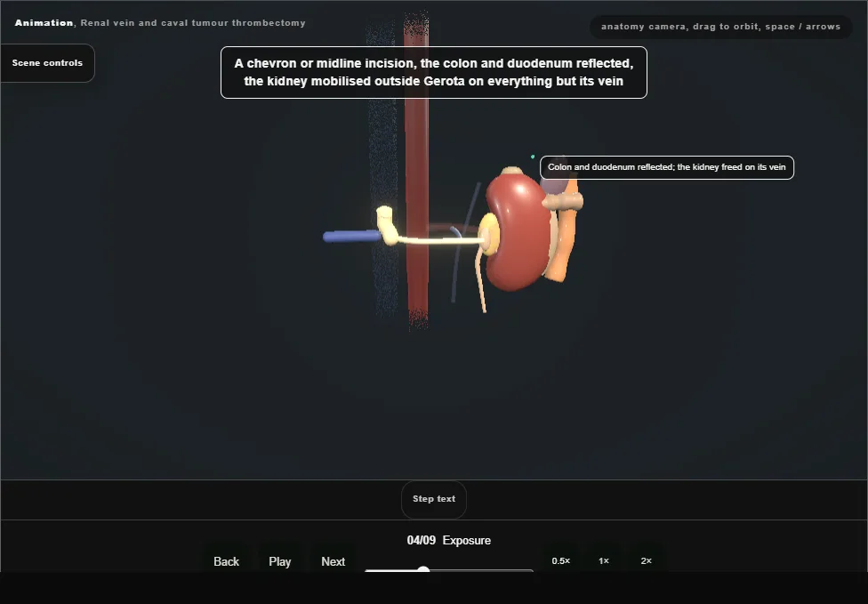Click the red vertical vessel in the scene
Screen dimensions: 868x604
pos(416,172)
